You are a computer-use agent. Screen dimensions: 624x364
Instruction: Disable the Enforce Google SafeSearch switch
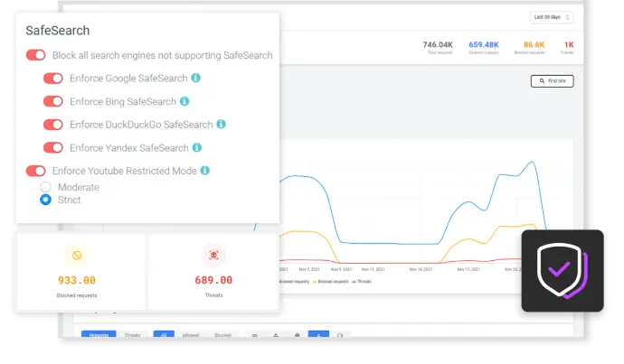(53, 79)
